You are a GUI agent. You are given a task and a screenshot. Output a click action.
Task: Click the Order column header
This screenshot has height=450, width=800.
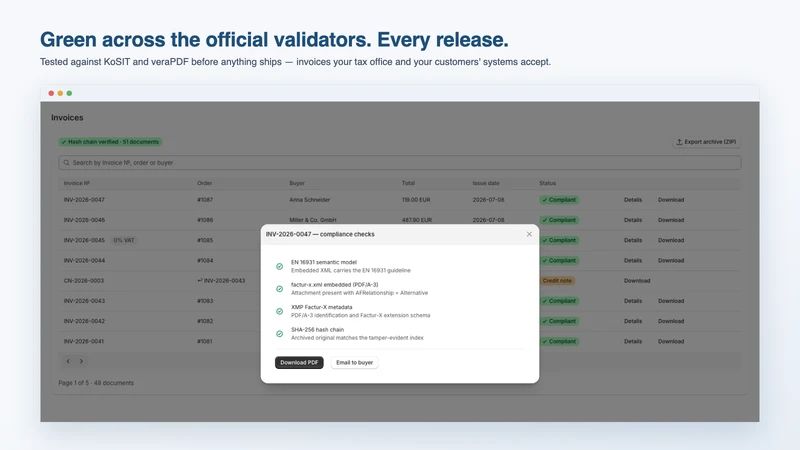[x=205, y=183]
